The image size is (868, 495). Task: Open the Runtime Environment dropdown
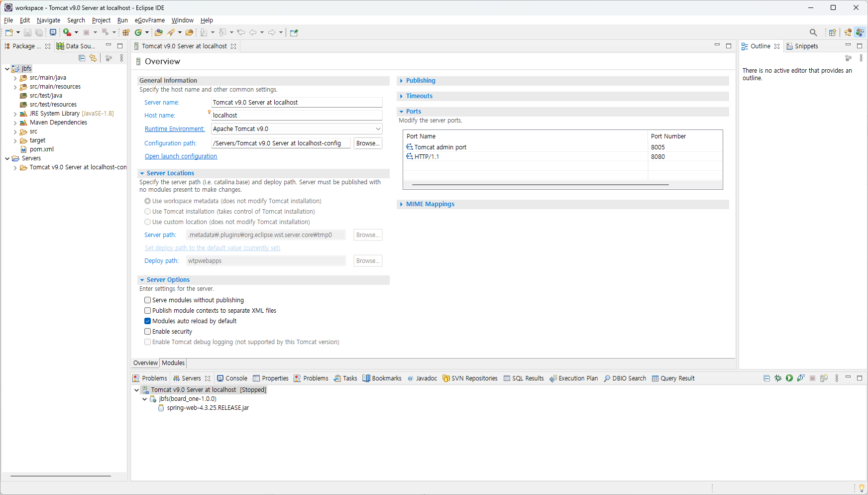(x=378, y=129)
